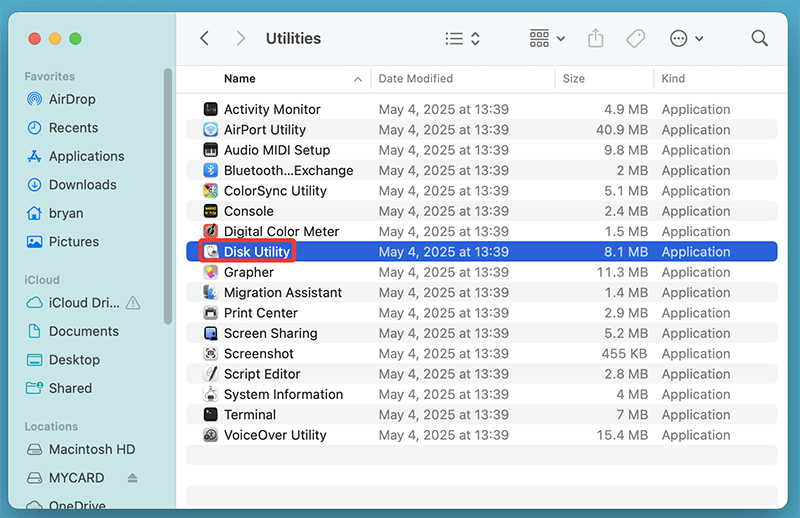The height and width of the screenshot is (518, 800).
Task: Click the "Screenshot" file name
Action: point(259,354)
